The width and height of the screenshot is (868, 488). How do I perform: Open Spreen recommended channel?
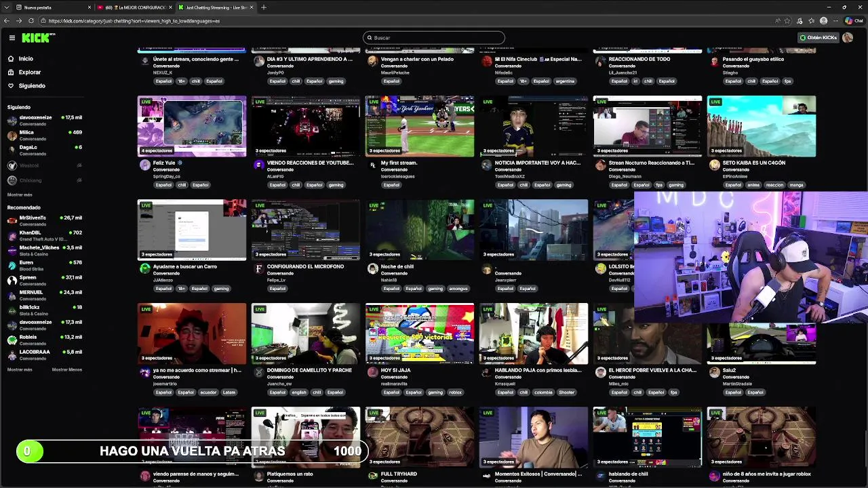point(44,280)
